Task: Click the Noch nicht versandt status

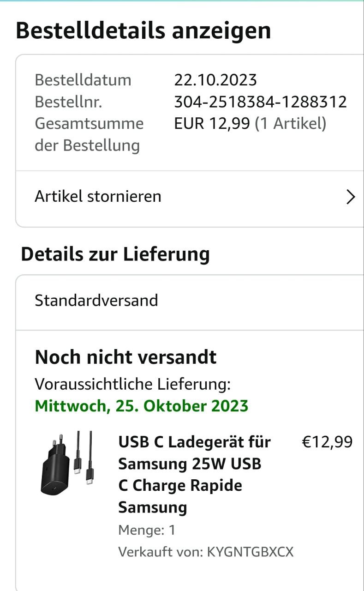Action: (x=125, y=357)
